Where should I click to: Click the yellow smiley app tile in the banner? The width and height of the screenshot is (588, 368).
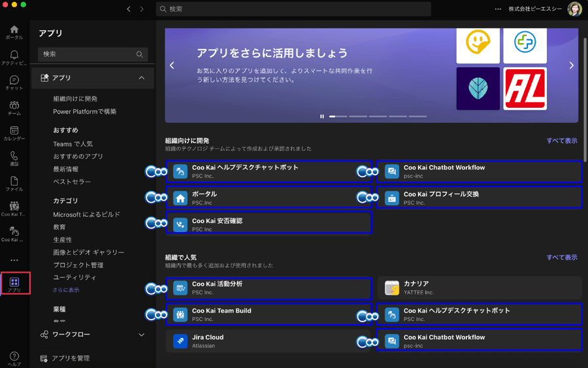click(478, 45)
